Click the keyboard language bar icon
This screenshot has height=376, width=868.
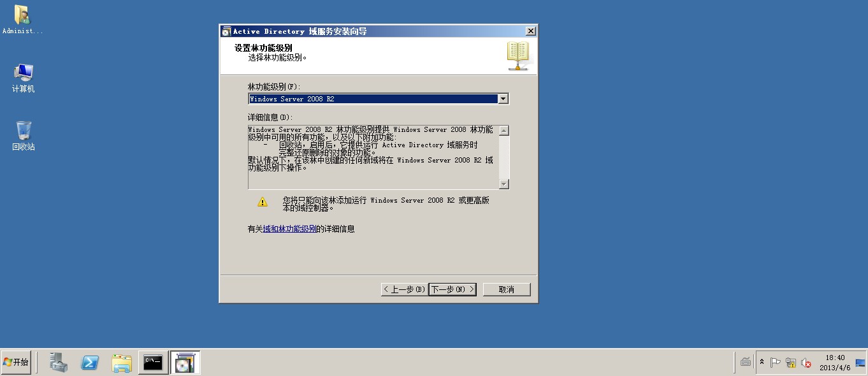[x=746, y=362]
